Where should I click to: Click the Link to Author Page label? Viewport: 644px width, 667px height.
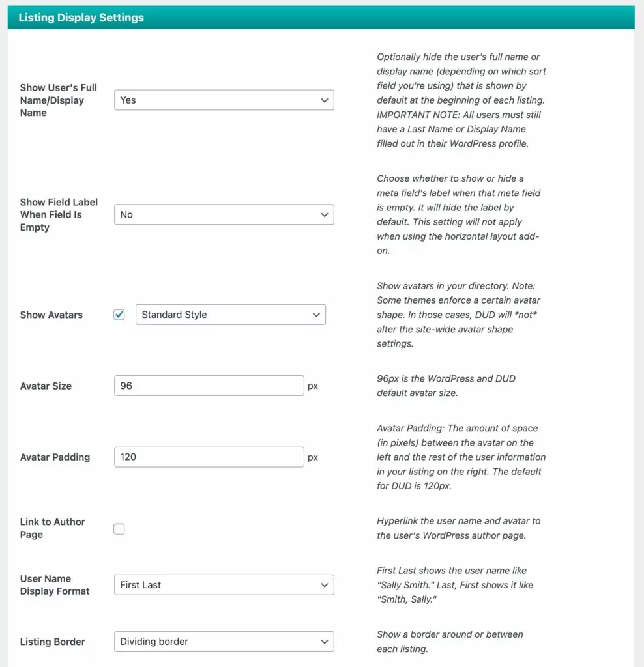(x=53, y=528)
